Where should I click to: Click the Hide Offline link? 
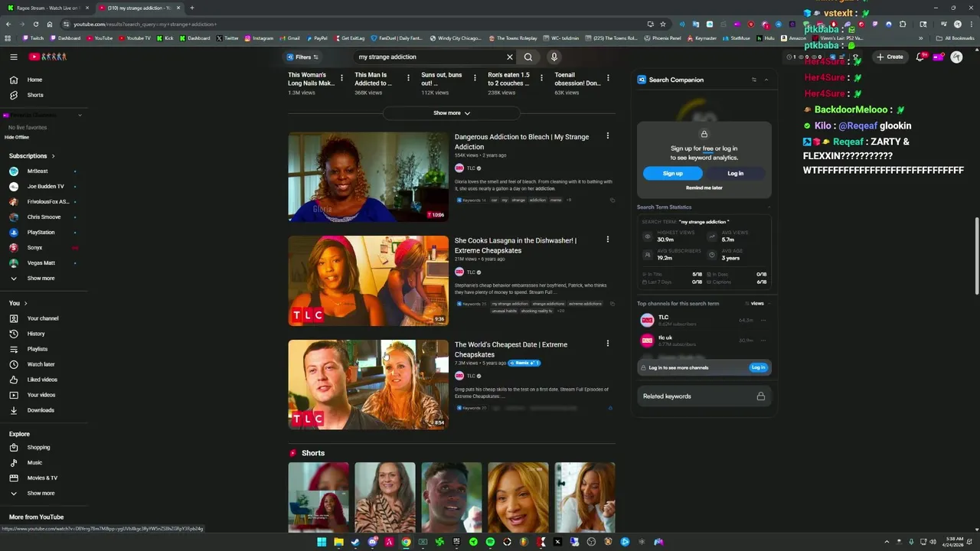click(x=17, y=137)
